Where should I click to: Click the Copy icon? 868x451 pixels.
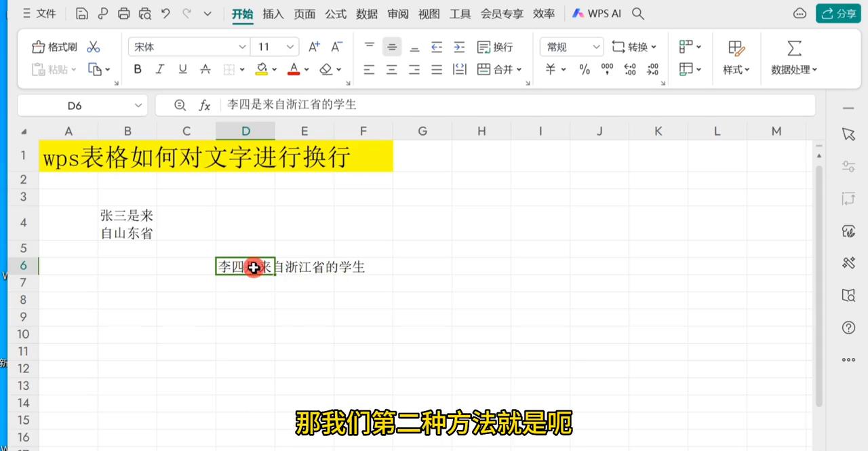pos(95,69)
